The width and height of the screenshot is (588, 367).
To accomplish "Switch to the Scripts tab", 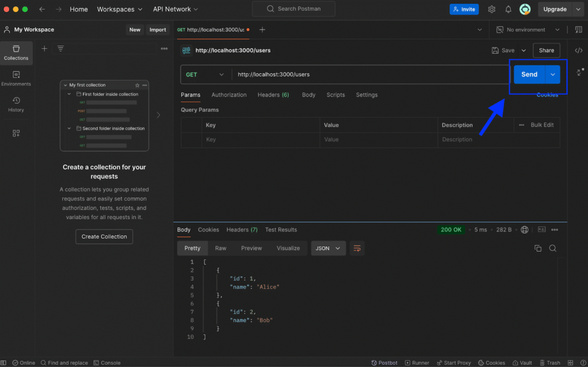I will [335, 95].
